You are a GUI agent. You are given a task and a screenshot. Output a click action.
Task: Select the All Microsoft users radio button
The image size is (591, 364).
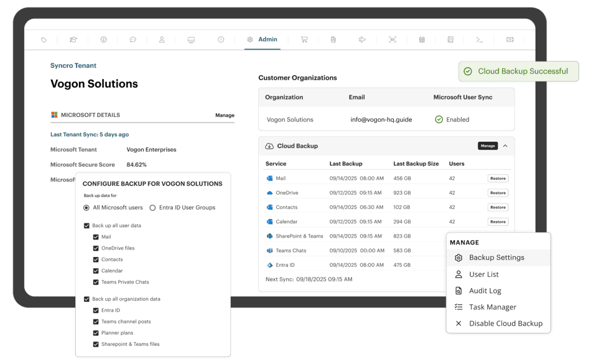coord(86,208)
